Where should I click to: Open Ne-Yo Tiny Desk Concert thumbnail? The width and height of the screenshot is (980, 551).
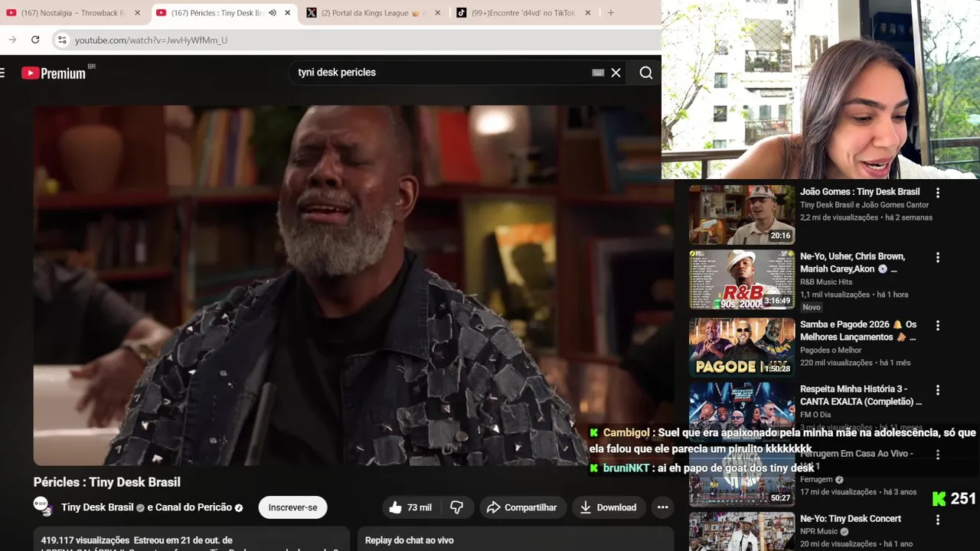point(742,532)
